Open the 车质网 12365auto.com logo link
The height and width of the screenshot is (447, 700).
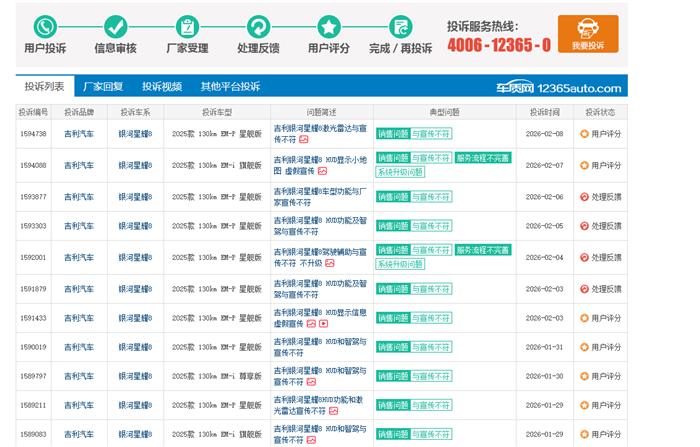(561, 88)
